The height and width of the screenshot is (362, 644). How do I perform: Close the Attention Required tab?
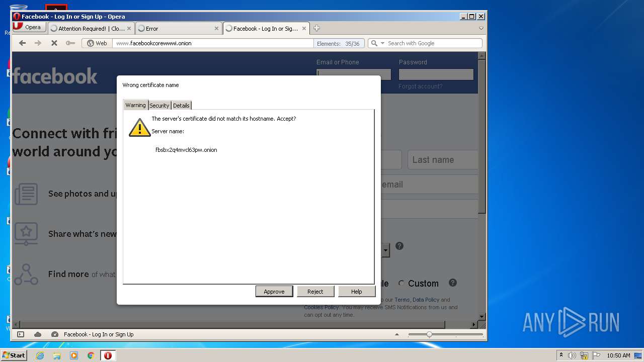(x=129, y=29)
